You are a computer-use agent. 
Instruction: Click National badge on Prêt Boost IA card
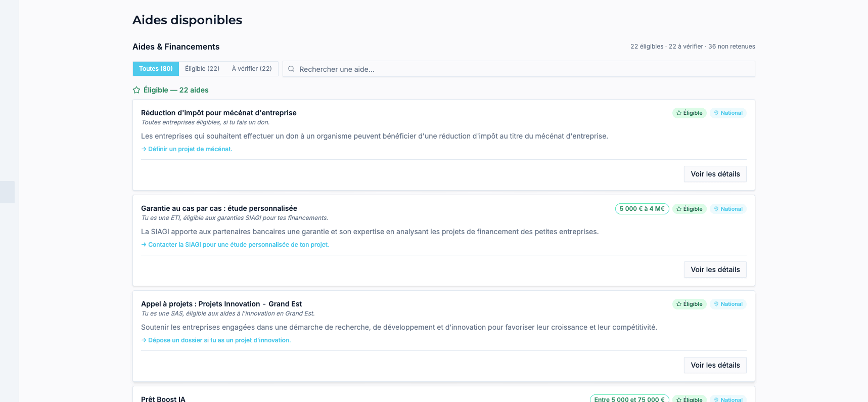coord(728,399)
